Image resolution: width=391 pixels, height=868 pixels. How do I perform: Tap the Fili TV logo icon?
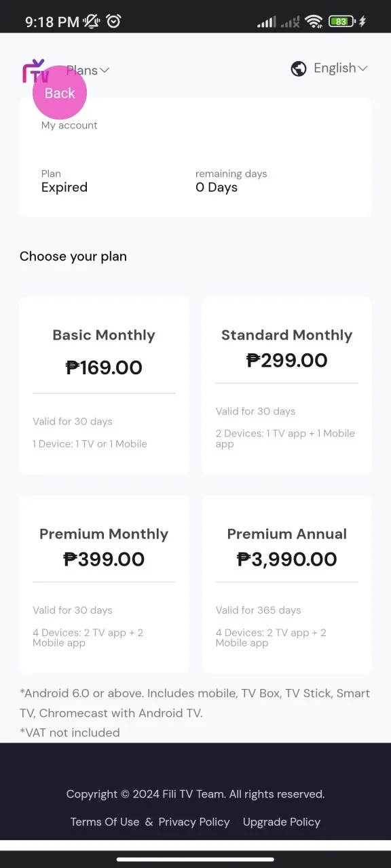(35, 71)
